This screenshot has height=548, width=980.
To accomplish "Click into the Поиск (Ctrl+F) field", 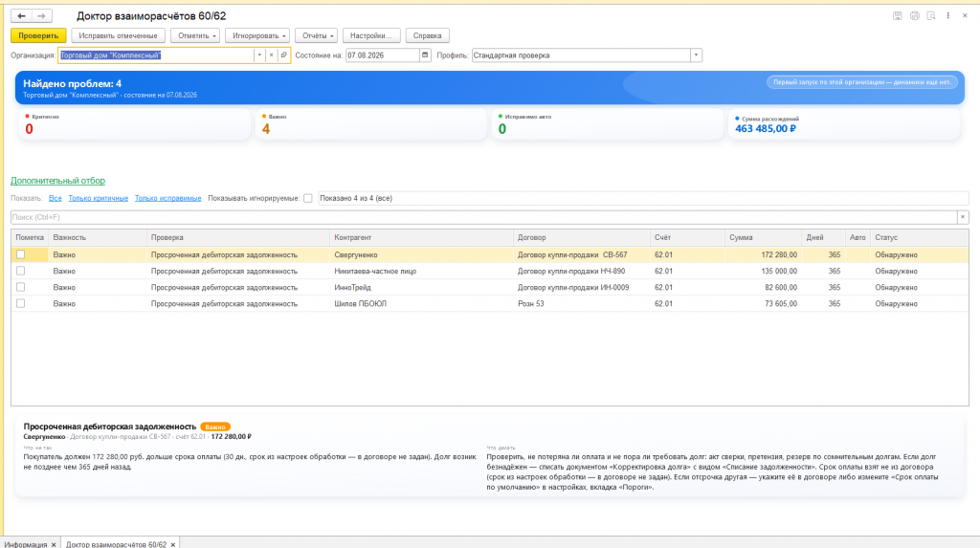I will [483, 217].
